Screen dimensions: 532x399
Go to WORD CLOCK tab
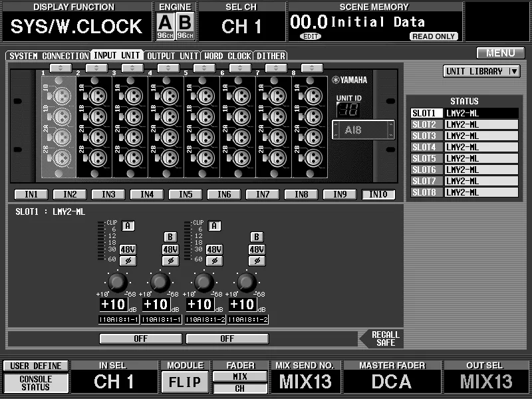coord(227,56)
